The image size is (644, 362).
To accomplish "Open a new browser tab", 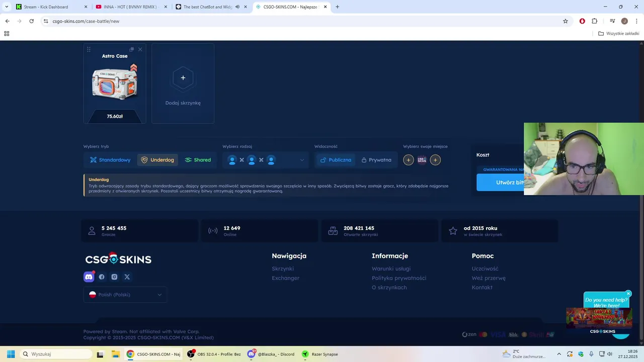I will pos(337,7).
